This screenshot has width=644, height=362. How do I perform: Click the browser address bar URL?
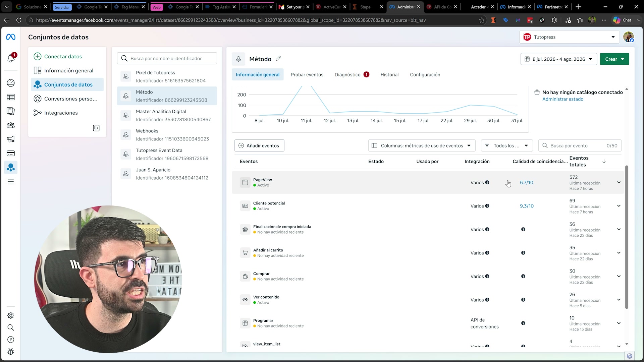point(231,20)
